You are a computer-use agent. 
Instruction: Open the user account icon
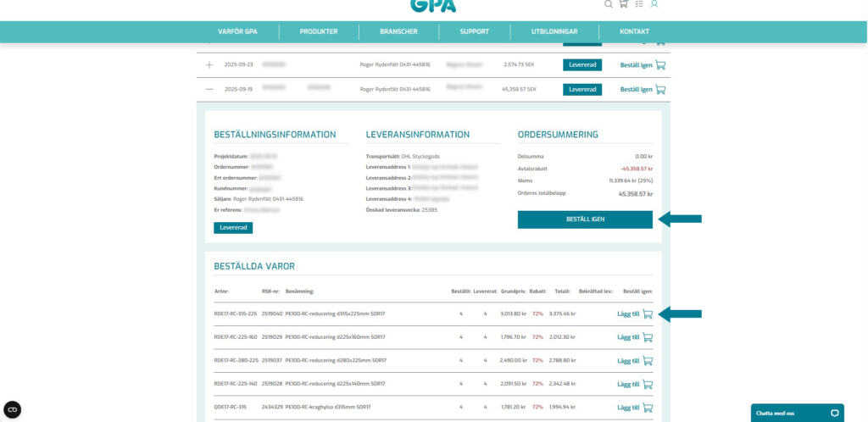click(x=654, y=4)
